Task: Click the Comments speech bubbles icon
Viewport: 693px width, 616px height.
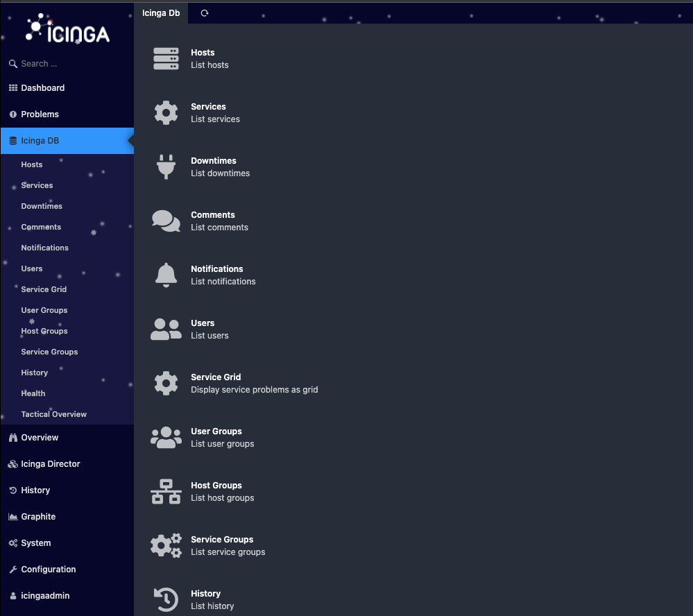Action: [x=166, y=221]
